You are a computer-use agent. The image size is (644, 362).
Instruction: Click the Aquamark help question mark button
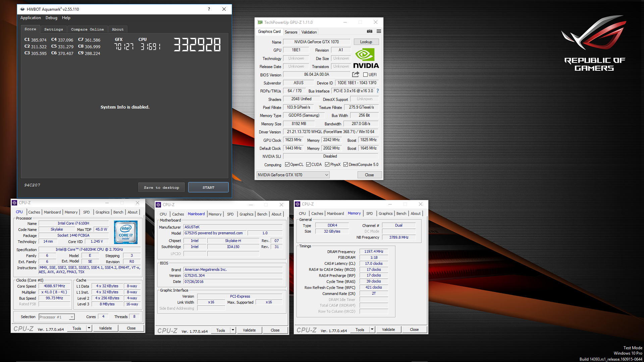(209, 9)
